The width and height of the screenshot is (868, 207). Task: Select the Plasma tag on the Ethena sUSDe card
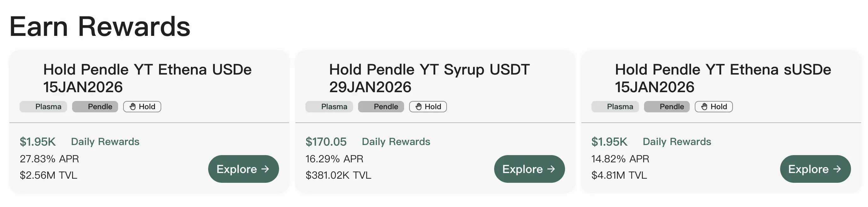tap(615, 107)
